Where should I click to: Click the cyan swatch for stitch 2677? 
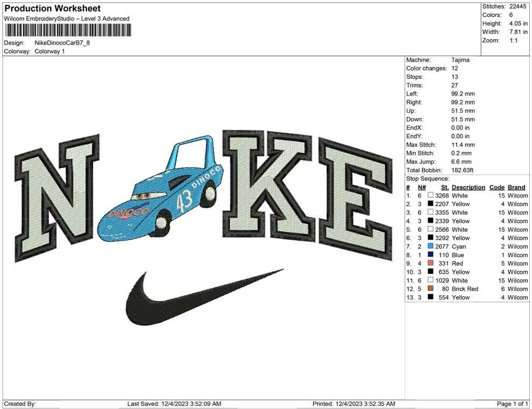click(x=430, y=246)
